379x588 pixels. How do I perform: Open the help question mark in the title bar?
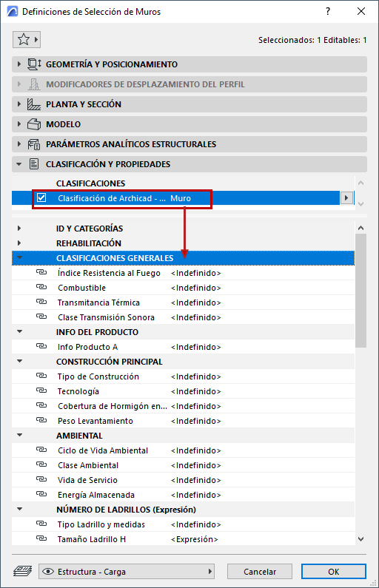click(x=328, y=11)
